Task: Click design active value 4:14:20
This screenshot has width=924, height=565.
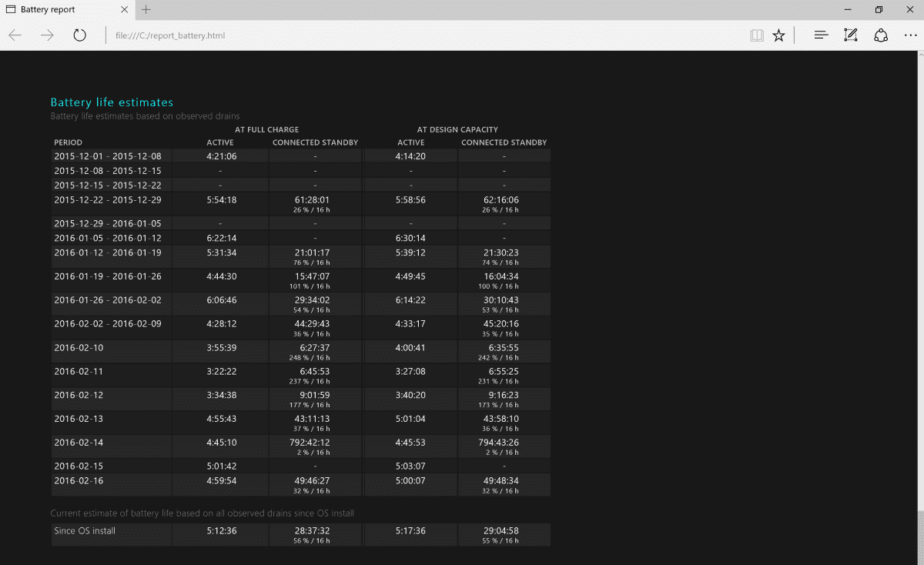Action: 410,156
